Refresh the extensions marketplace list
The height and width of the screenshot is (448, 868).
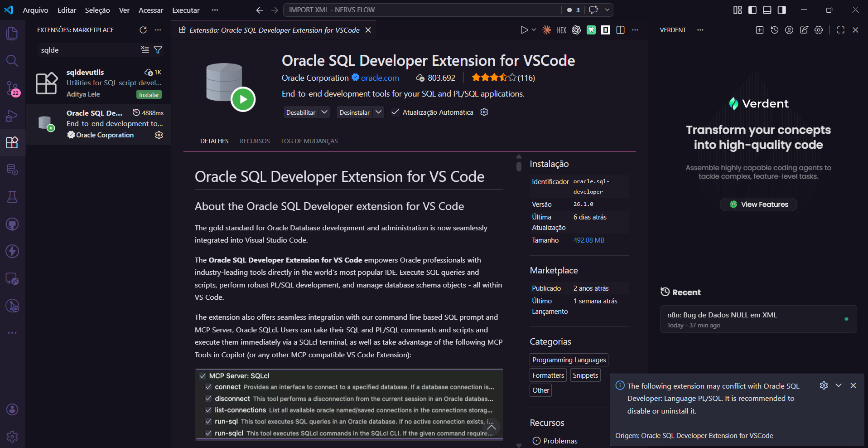click(143, 30)
